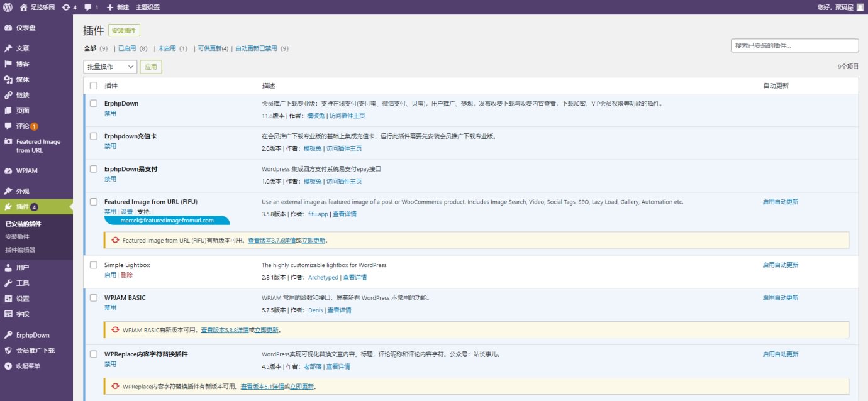
Task: Click the installed plugins search field
Action: coord(794,46)
